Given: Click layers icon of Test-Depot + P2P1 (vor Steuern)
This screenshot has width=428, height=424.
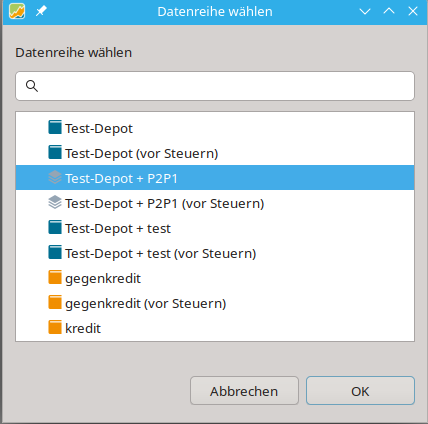Looking at the screenshot, I should click(x=55, y=203).
